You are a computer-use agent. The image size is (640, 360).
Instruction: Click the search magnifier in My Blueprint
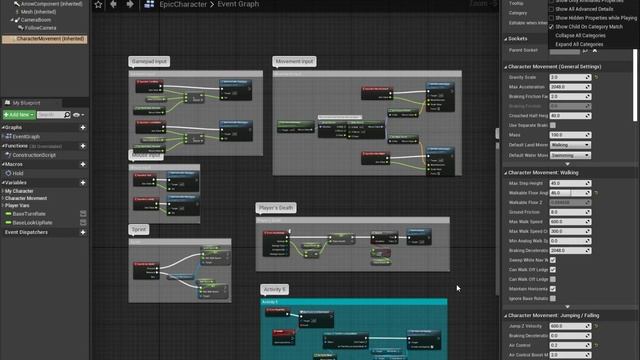(x=67, y=115)
